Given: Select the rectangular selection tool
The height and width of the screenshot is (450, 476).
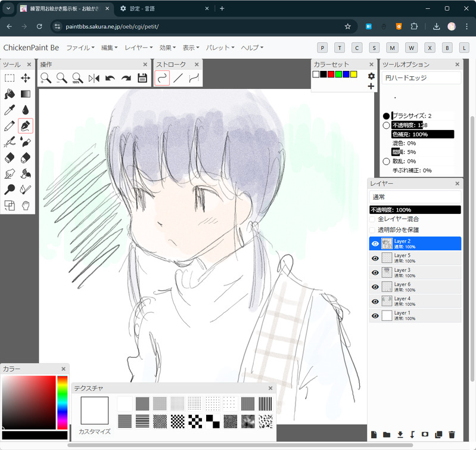Looking at the screenshot, I should [x=10, y=78].
